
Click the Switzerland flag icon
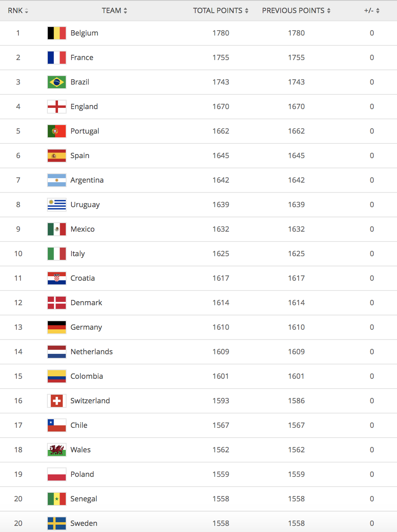tap(57, 401)
